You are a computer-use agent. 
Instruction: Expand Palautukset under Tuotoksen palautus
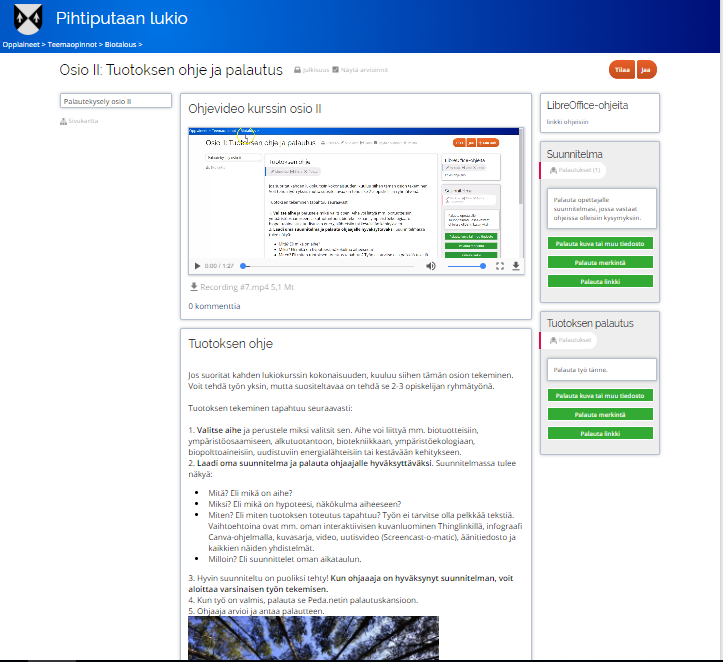[575, 340]
